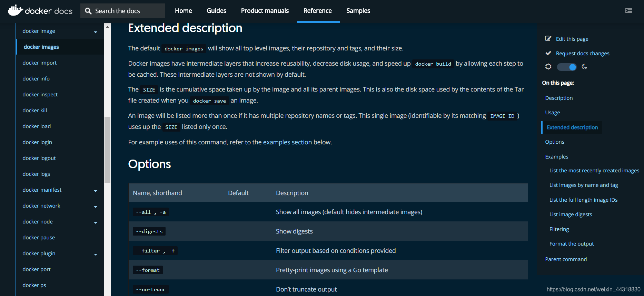Select docker images in sidebar

(41, 47)
